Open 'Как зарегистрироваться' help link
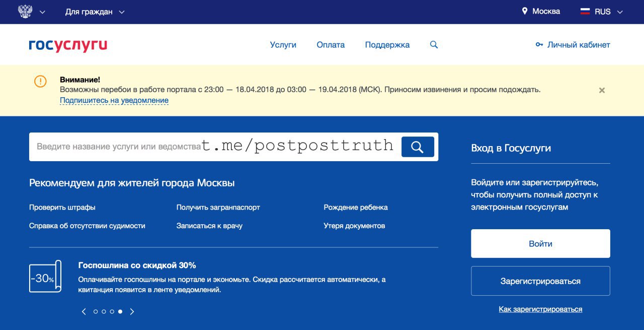Screen dimensions: 644x330 (x=540, y=309)
